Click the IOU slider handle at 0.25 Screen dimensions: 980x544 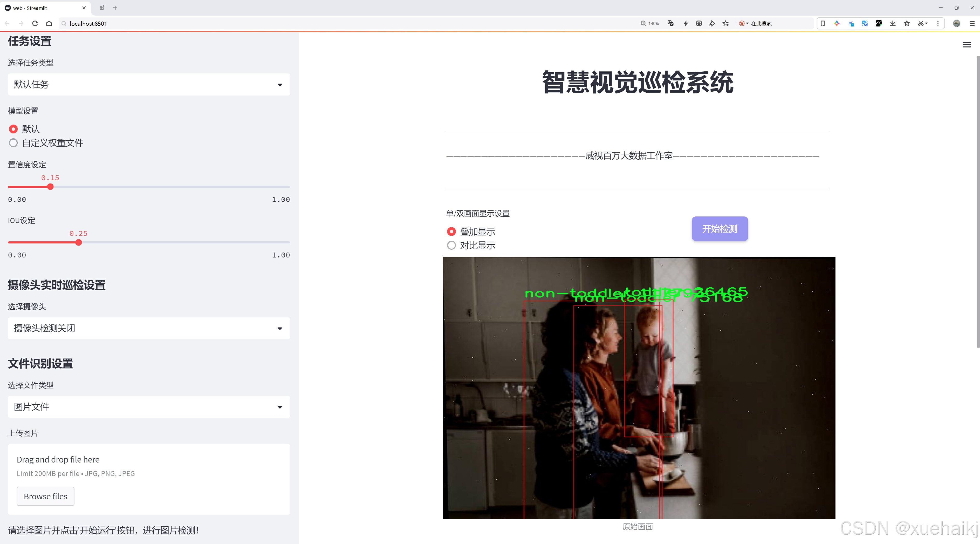[78, 242]
